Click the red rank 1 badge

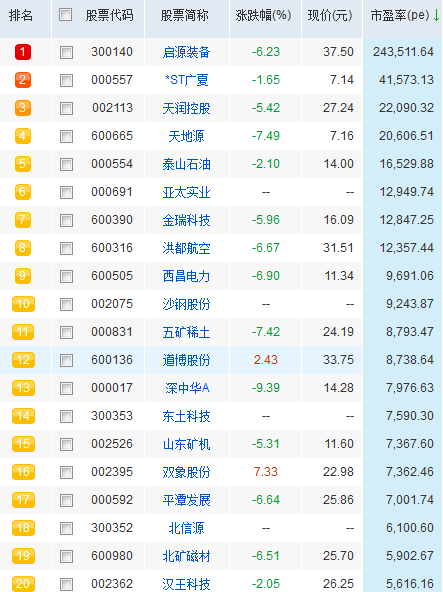click(x=23, y=52)
